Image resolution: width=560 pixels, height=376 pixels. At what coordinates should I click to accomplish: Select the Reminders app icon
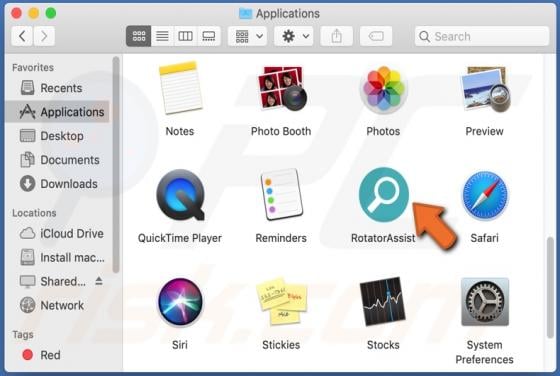click(282, 195)
